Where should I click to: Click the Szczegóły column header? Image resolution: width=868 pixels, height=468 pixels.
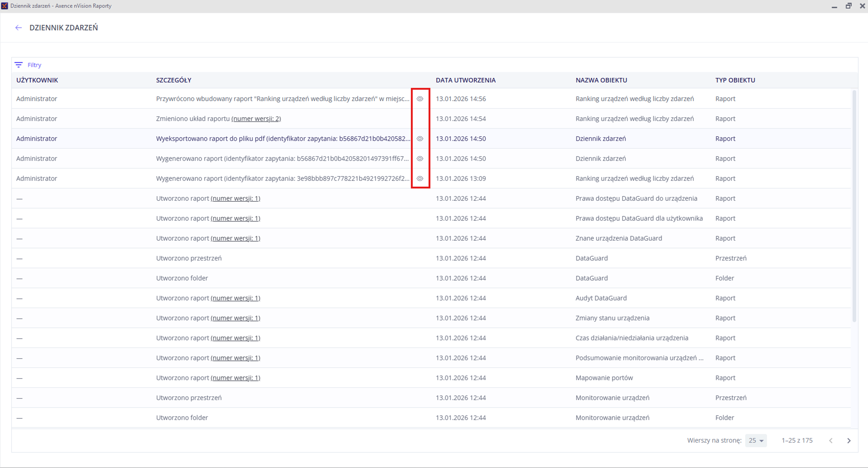click(x=174, y=80)
